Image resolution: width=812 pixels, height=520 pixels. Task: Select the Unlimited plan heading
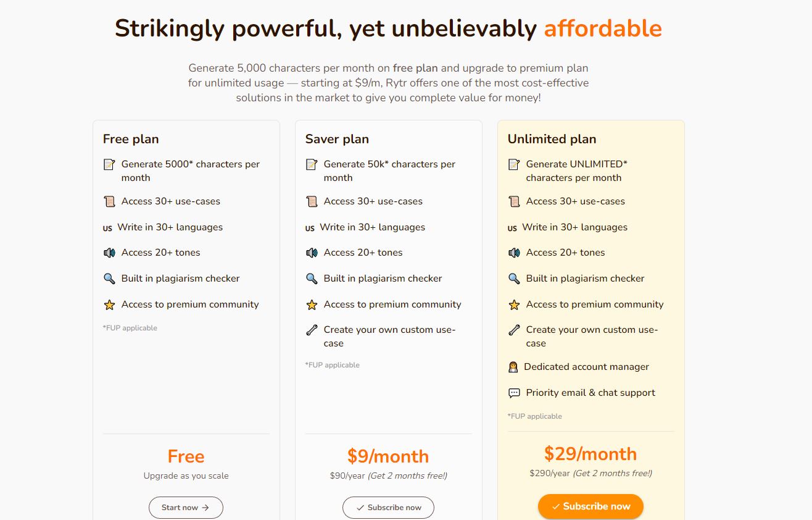[x=552, y=139]
